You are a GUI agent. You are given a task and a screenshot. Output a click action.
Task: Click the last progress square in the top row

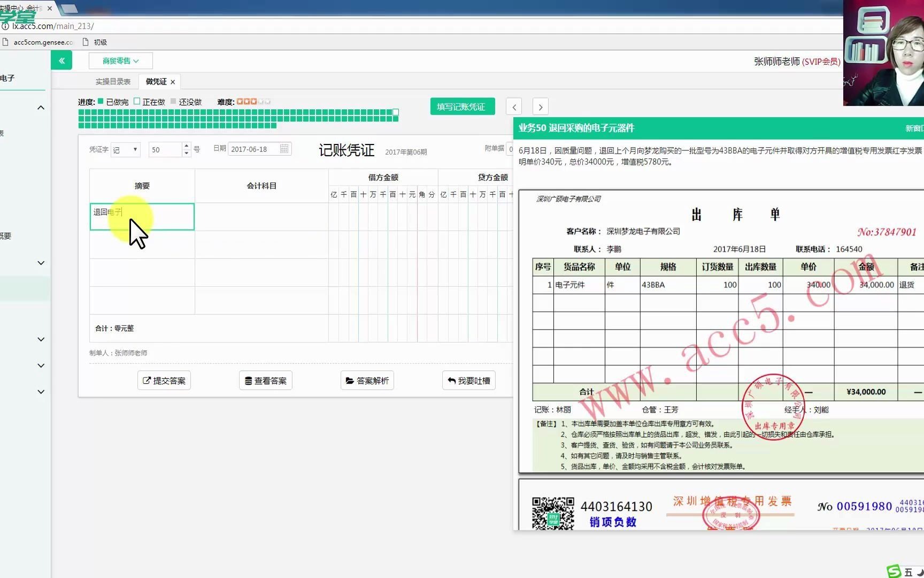pos(396,112)
